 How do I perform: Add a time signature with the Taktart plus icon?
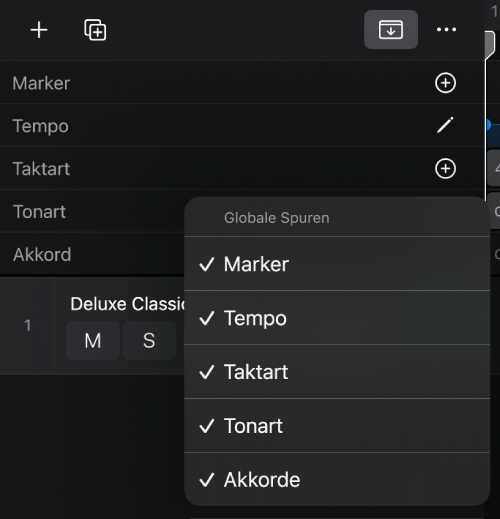pyautogui.click(x=445, y=168)
